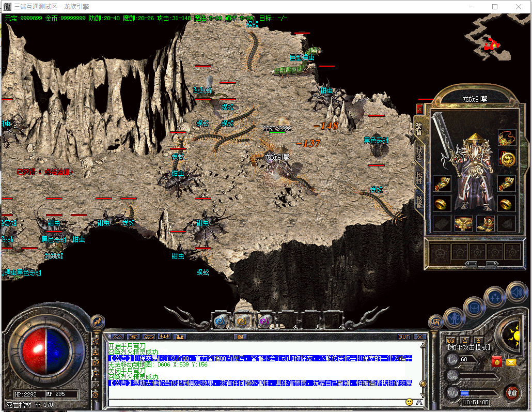Click the three-person group icon on chat bar
The height and width of the screenshot is (412, 532).
pos(165,337)
